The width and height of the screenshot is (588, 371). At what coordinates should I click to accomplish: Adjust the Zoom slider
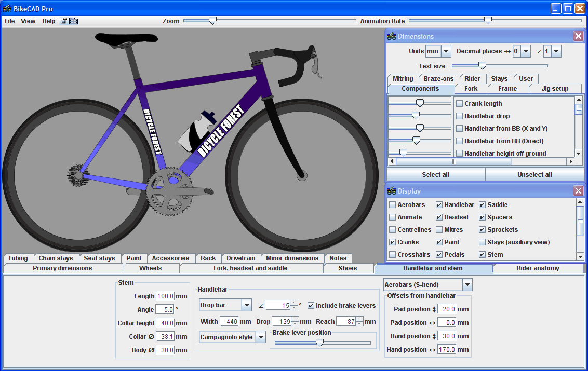pyautogui.click(x=212, y=21)
